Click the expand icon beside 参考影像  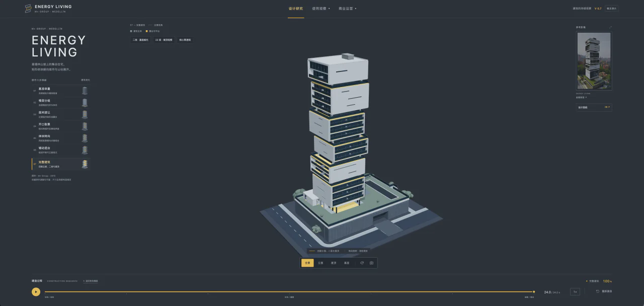[x=610, y=27]
